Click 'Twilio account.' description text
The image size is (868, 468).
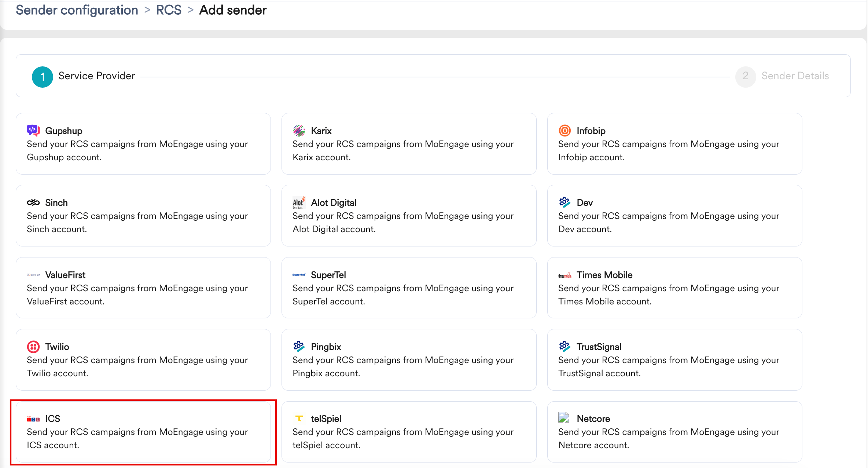click(58, 373)
